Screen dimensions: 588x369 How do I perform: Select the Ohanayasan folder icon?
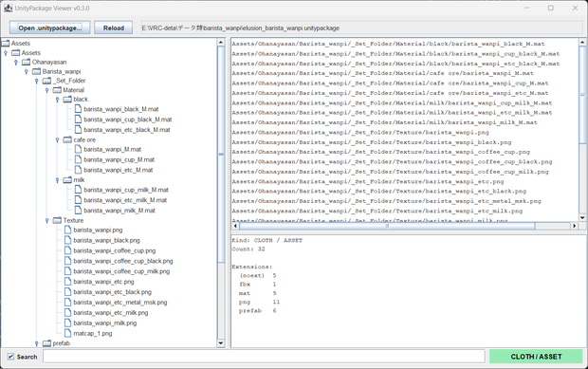[27, 62]
